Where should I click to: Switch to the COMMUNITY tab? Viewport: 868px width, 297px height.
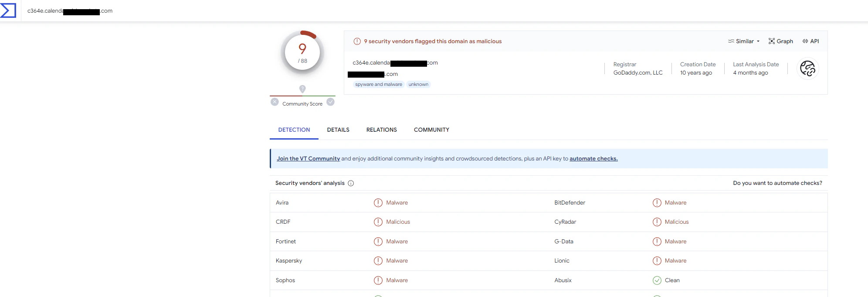431,130
